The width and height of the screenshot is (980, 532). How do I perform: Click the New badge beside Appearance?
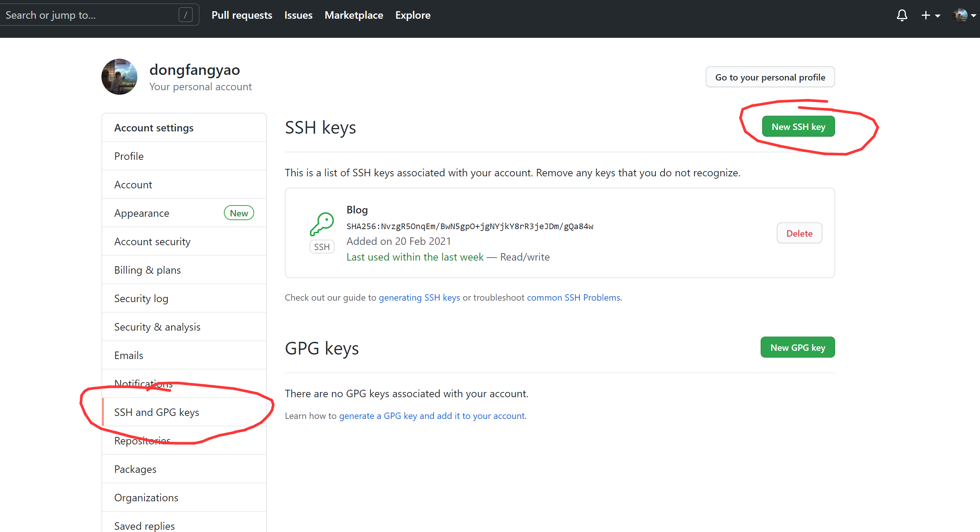[x=238, y=213]
